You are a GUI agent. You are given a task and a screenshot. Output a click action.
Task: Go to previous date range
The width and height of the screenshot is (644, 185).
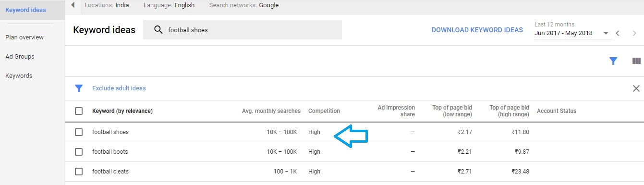[618, 33]
